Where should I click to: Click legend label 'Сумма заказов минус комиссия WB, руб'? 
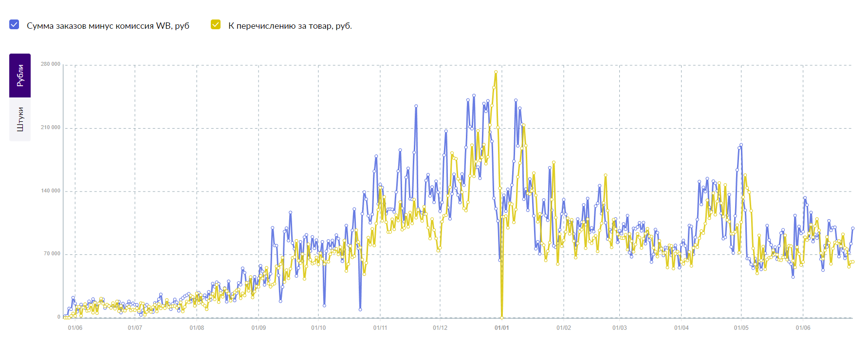[108, 26]
